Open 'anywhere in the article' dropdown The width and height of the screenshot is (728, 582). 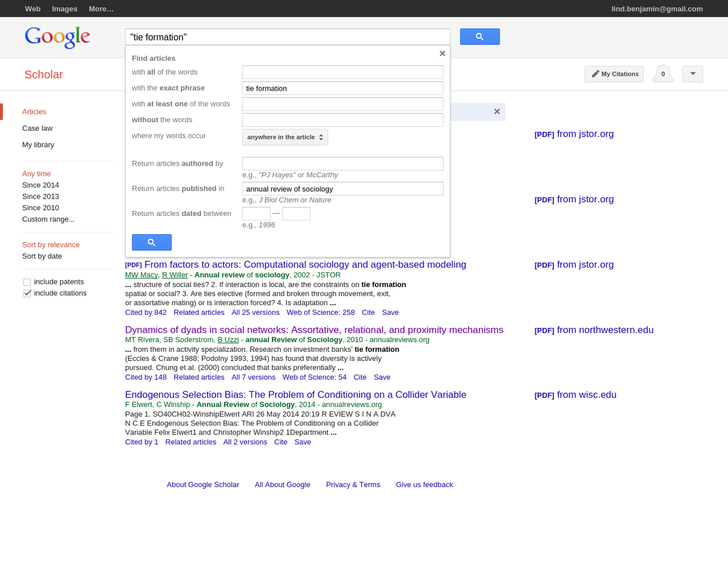(285, 137)
